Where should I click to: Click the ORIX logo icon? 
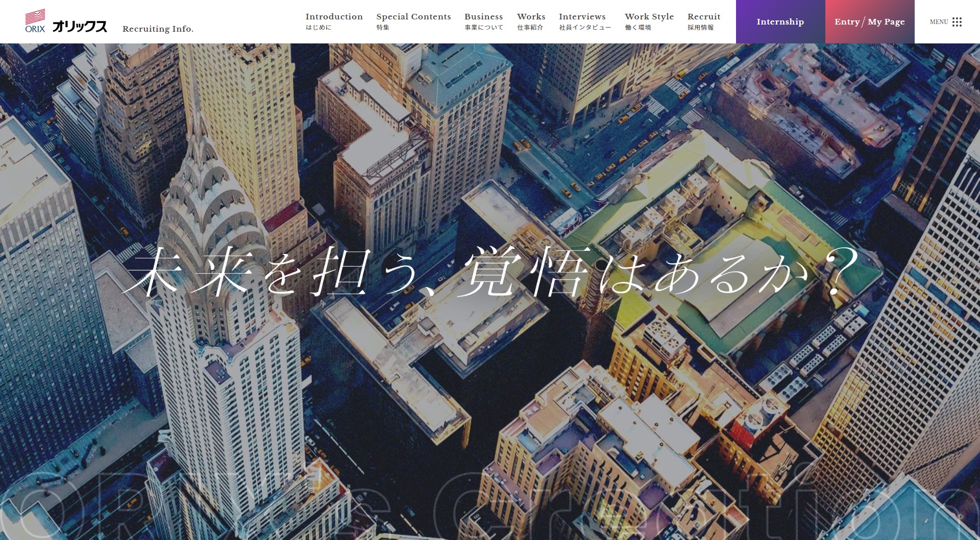35,21
